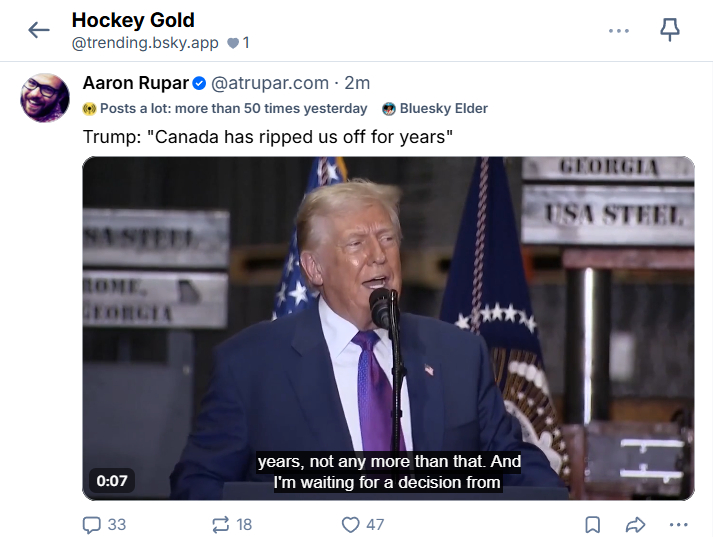
Task: Open the @trending.bsky.app feed creator link
Action: (x=146, y=43)
